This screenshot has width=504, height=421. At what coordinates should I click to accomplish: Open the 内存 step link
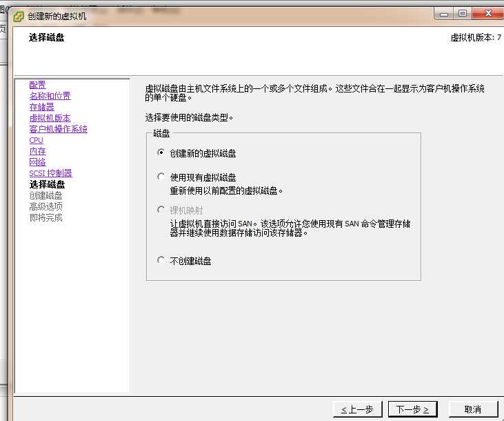click(x=38, y=151)
